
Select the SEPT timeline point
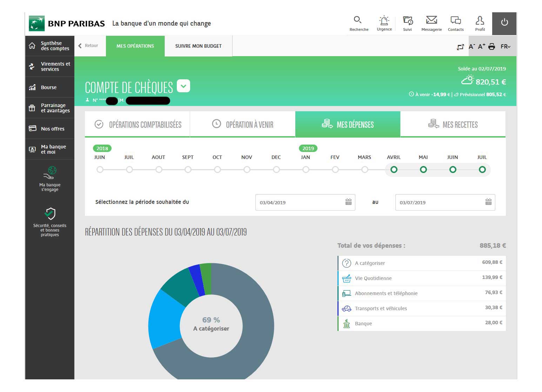[x=188, y=170]
